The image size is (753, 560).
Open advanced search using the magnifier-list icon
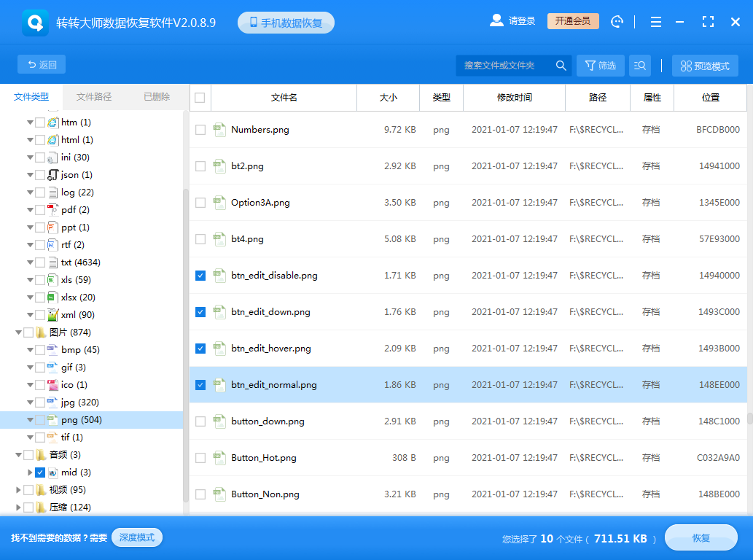[x=639, y=65]
